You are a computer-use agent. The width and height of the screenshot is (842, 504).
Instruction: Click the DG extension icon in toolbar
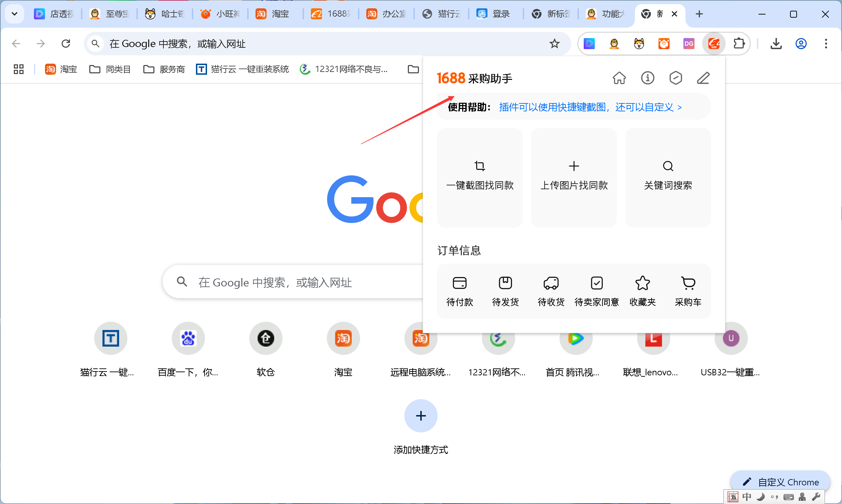point(689,44)
